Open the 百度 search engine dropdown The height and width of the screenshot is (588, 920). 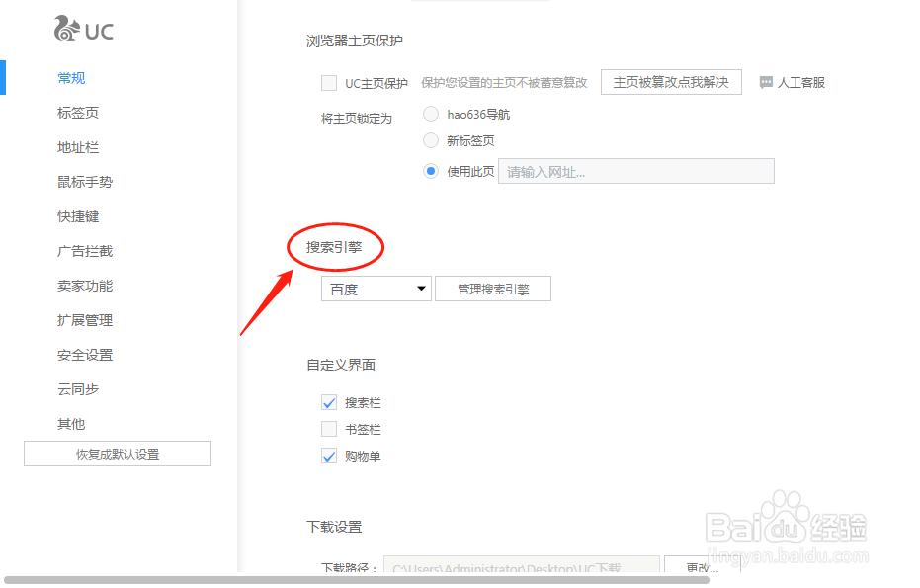376,289
